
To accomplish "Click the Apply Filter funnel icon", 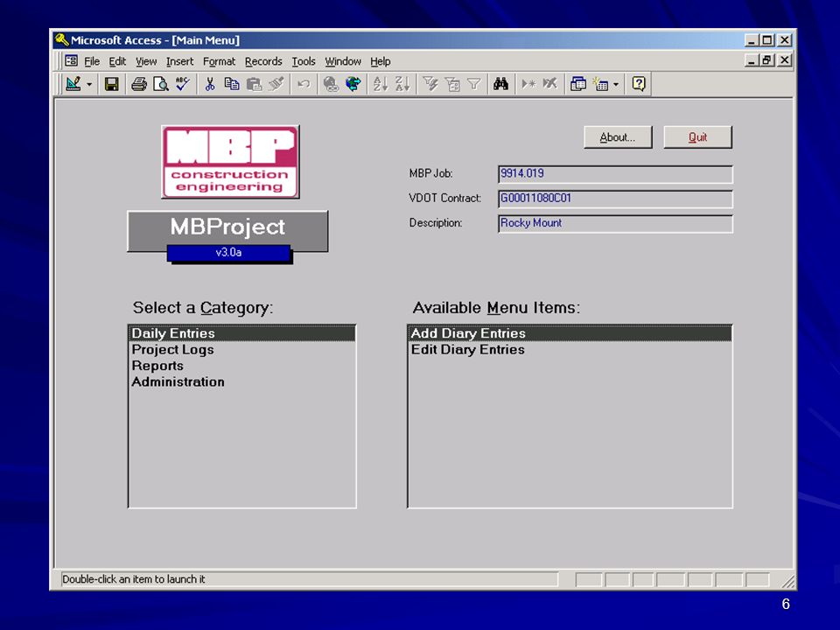I will (x=474, y=84).
